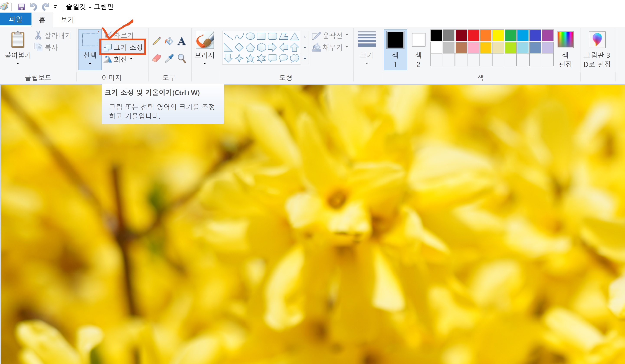Open Paint 3D editing (그림판 3D로 편집)
This screenshot has height=364, width=625.
click(x=597, y=49)
